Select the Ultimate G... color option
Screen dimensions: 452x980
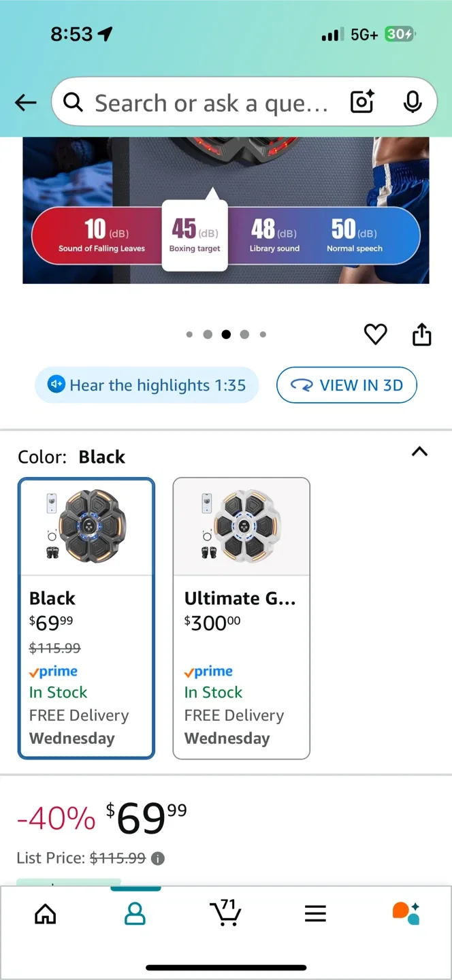pyautogui.click(x=241, y=617)
